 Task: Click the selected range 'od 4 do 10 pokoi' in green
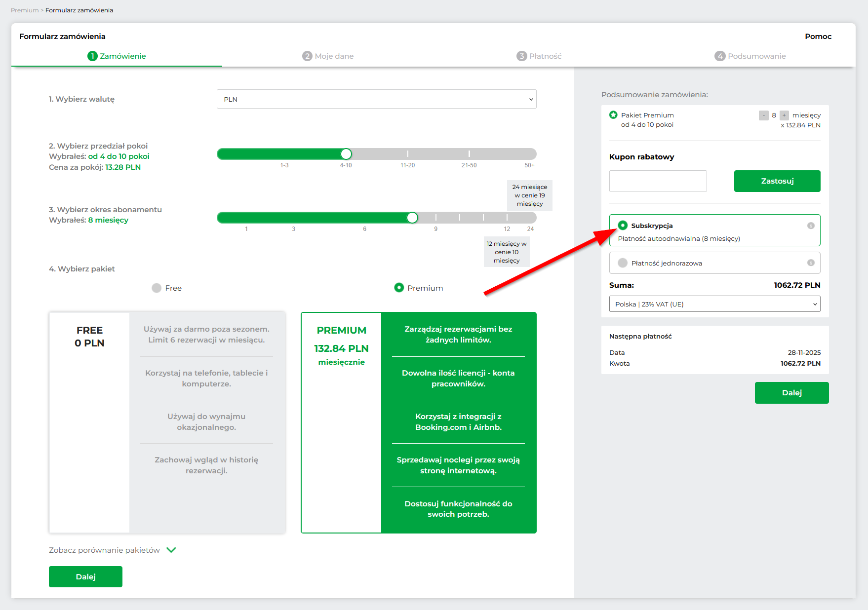point(119,156)
